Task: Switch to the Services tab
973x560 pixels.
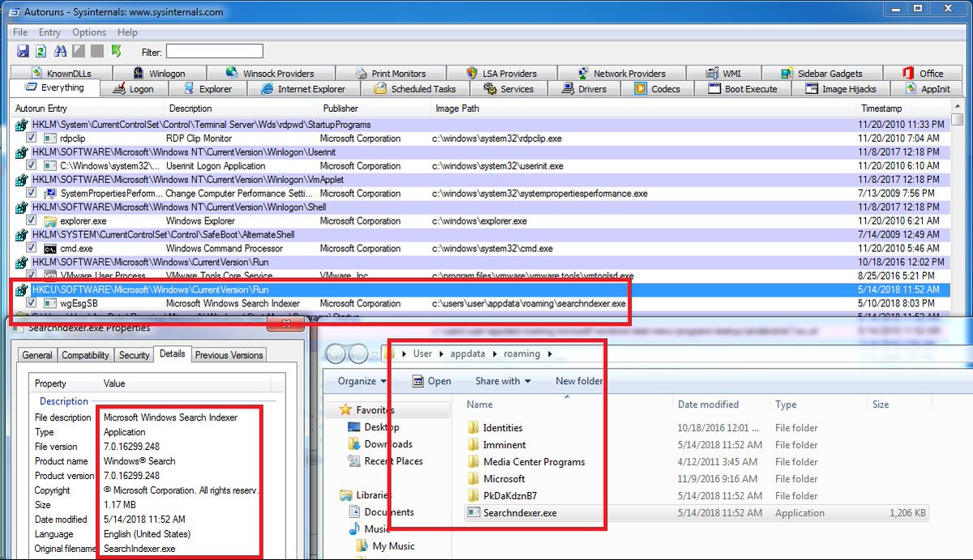Action: (x=508, y=89)
